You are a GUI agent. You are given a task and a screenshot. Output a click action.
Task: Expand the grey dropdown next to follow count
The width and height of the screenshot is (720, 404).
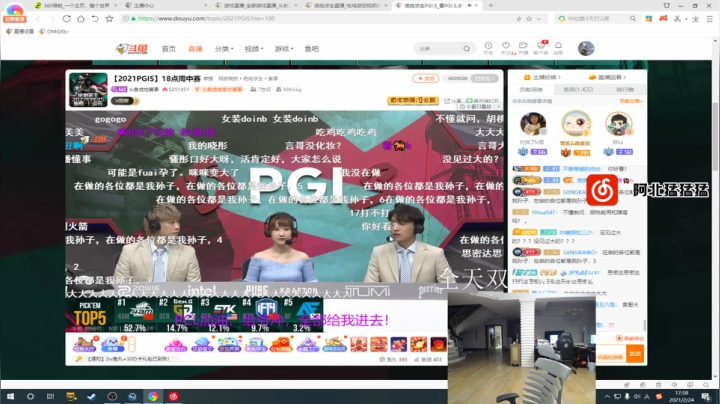(x=485, y=79)
